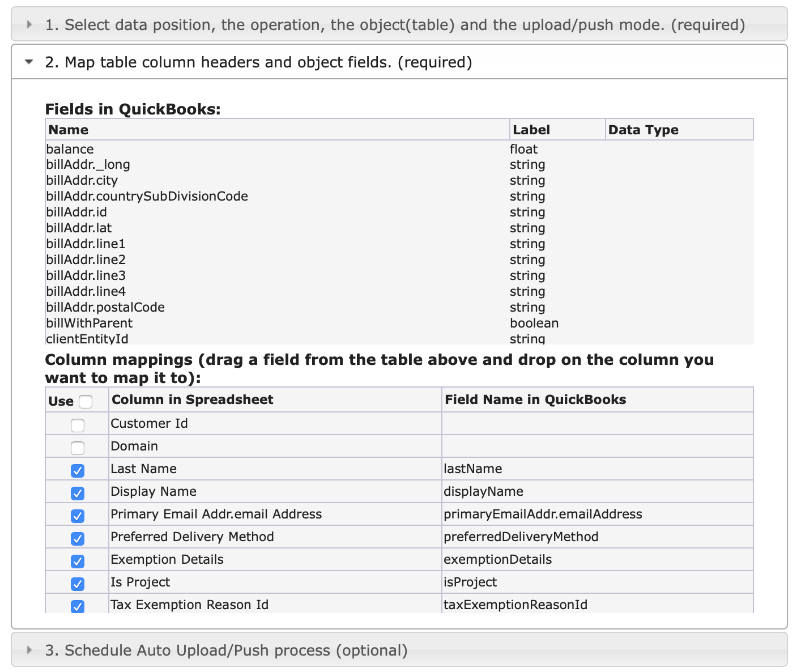Select the billAddr.lat field

(x=399, y=228)
